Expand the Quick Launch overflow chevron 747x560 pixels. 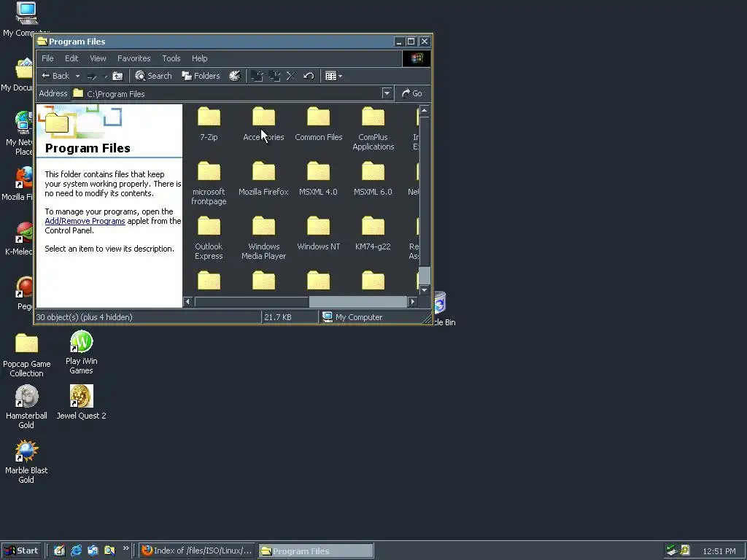coord(125,548)
